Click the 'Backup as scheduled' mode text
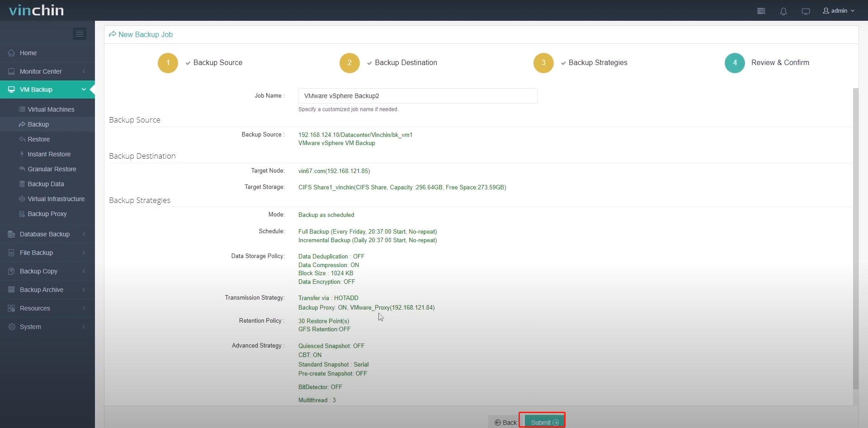Image resolution: width=868 pixels, height=428 pixels. tap(326, 215)
